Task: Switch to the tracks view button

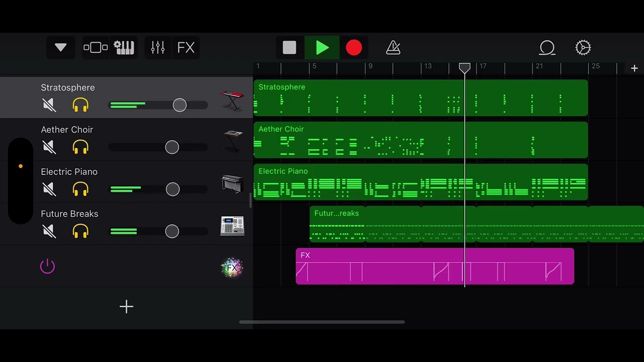Action: 96,48
